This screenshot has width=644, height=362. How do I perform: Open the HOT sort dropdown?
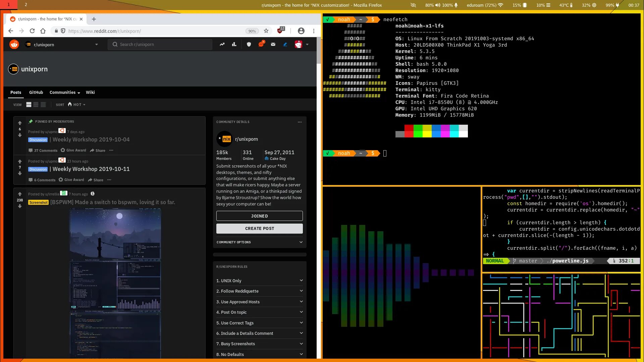(x=77, y=105)
